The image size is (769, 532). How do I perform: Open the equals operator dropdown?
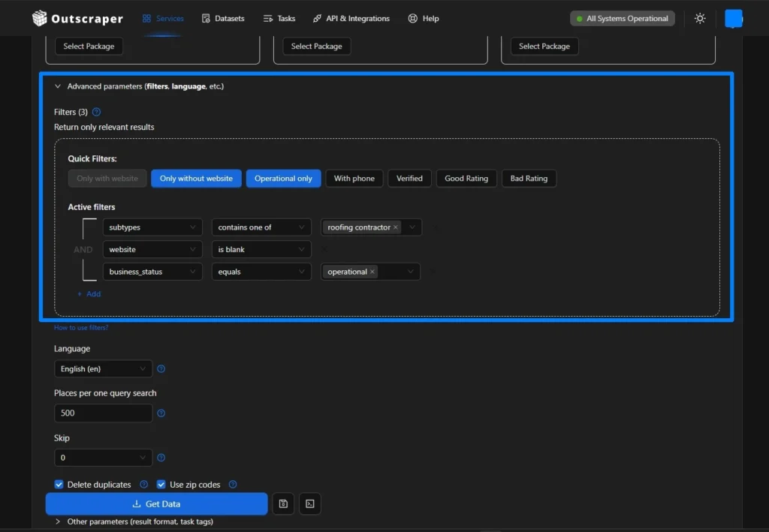click(x=261, y=272)
